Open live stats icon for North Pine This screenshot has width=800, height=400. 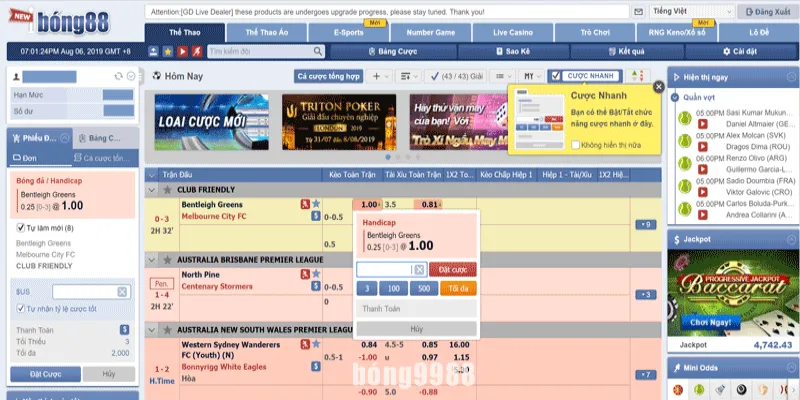tap(305, 274)
